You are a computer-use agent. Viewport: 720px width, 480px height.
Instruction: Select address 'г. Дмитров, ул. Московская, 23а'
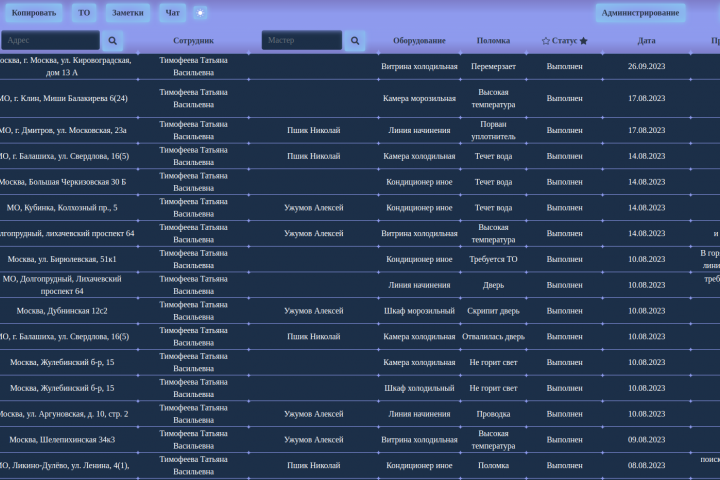click(x=63, y=130)
